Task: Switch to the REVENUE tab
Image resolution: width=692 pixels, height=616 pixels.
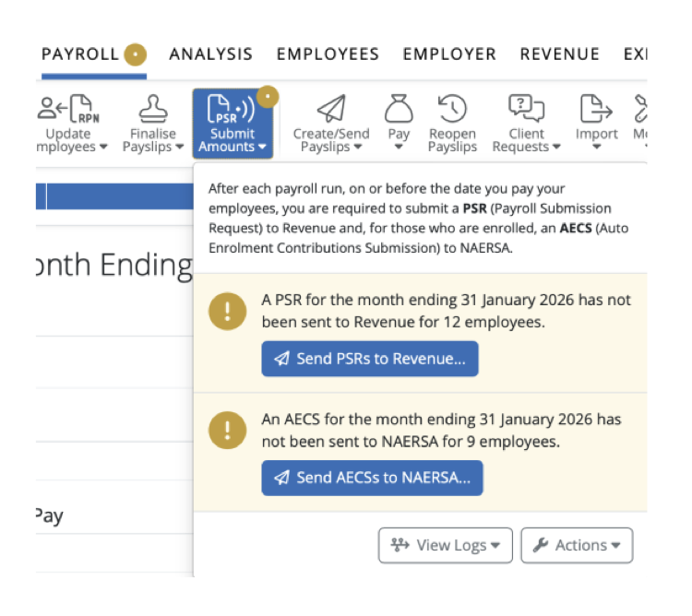Action: (x=560, y=54)
